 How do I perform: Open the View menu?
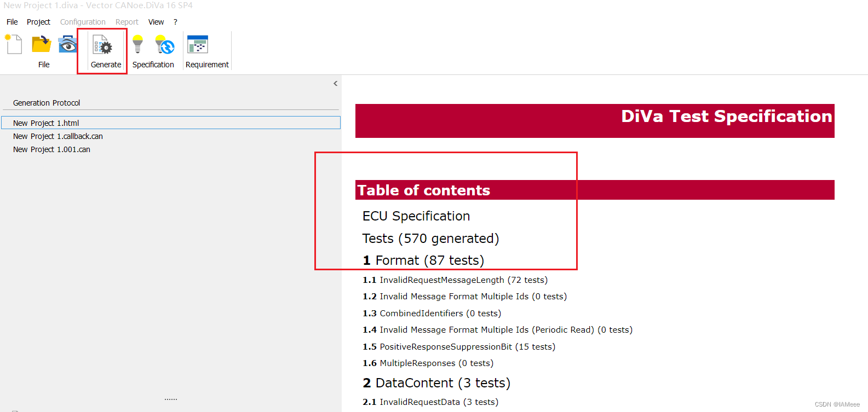point(156,22)
